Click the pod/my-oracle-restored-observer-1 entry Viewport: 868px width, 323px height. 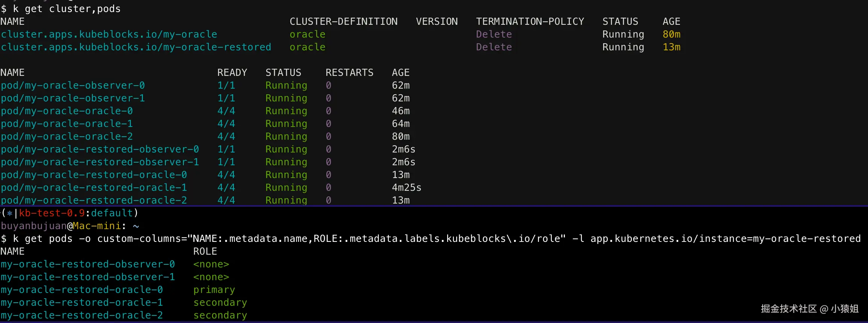pos(100,162)
